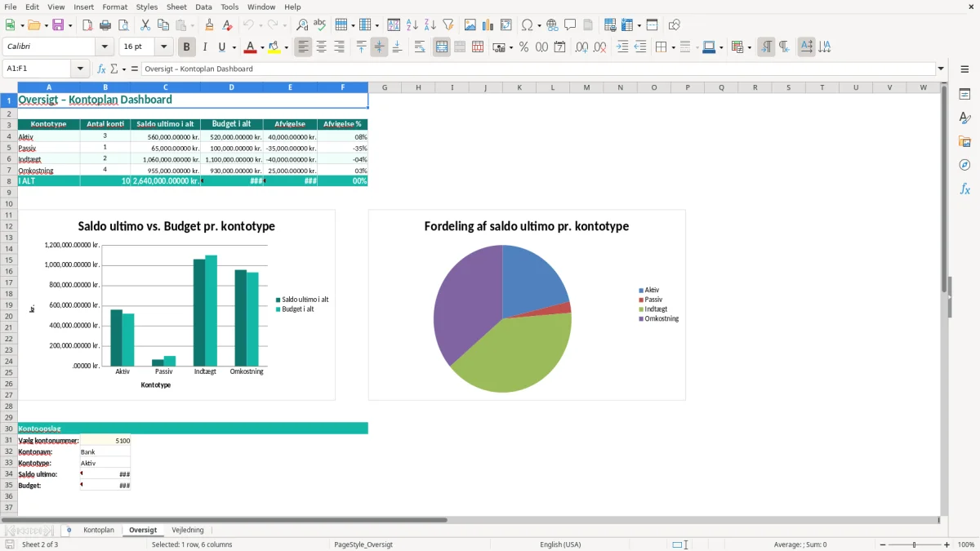Format selection as percent
The width and height of the screenshot is (980, 551).
coord(523,47)
